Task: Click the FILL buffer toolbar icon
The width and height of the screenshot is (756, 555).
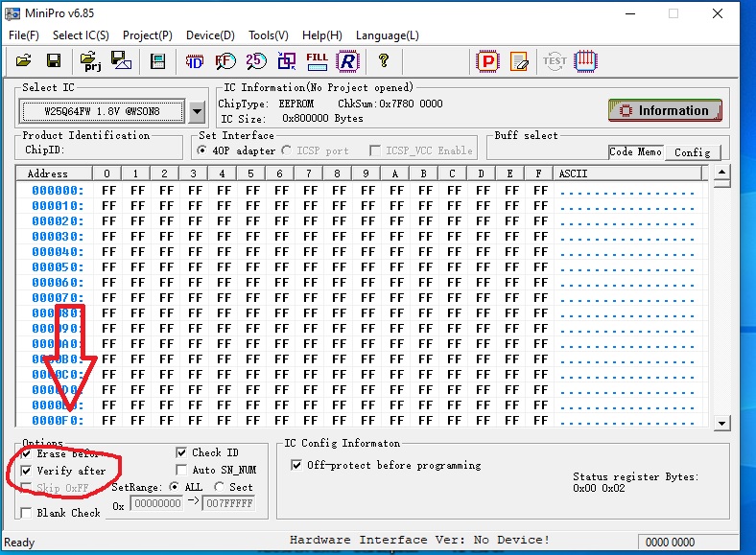Action: [x=317, y=61]
